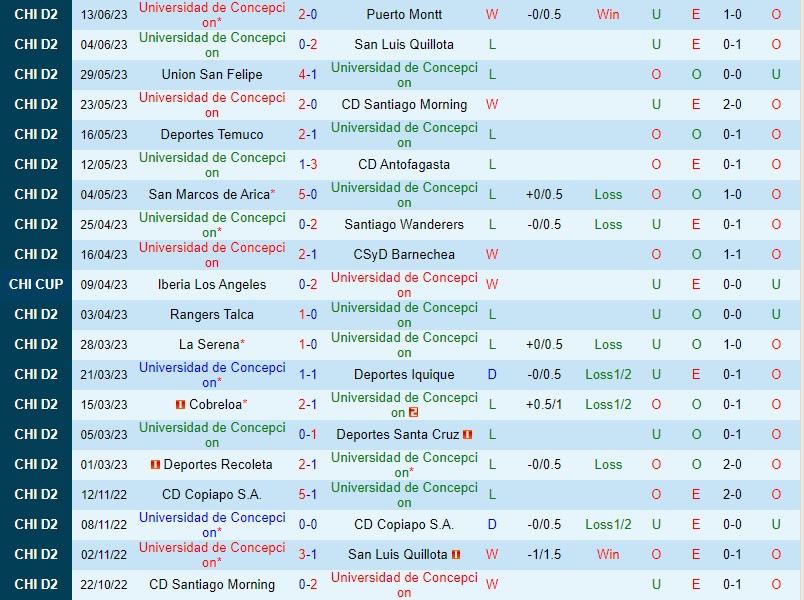Image resolution: width=804 pixels, height=600 pixels.
Task: Open 5-0 score of San Marcos de Arica match
Action: (308, 194)
